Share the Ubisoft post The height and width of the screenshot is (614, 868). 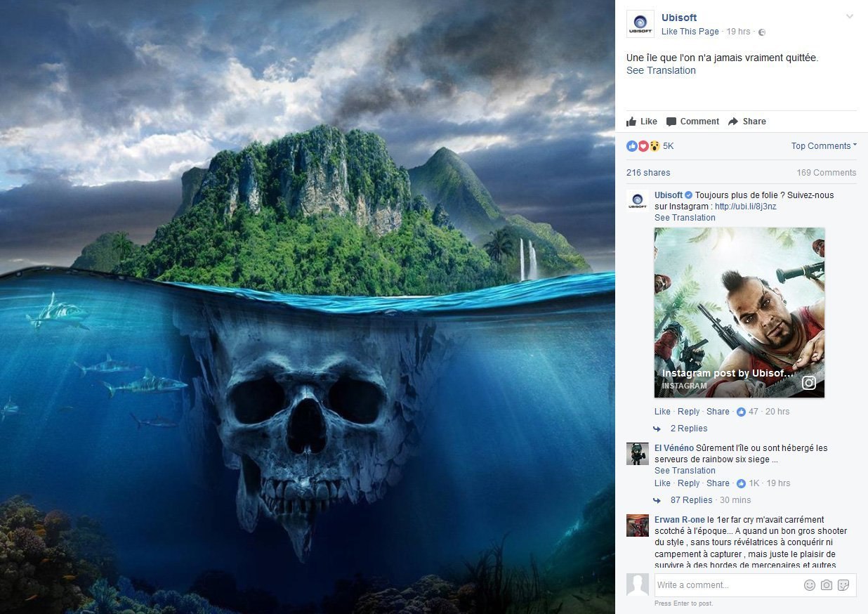(x=747, y=122)
